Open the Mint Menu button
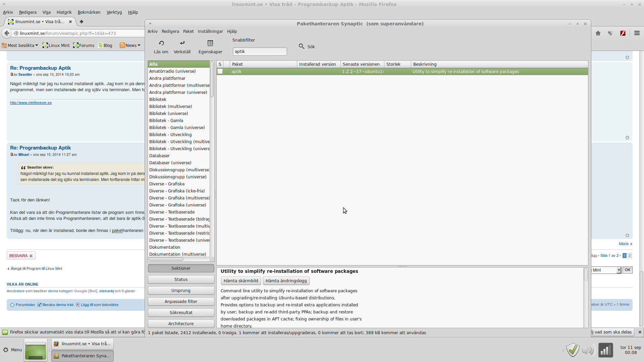Screen dimensions: 644x362 [12, 350]
